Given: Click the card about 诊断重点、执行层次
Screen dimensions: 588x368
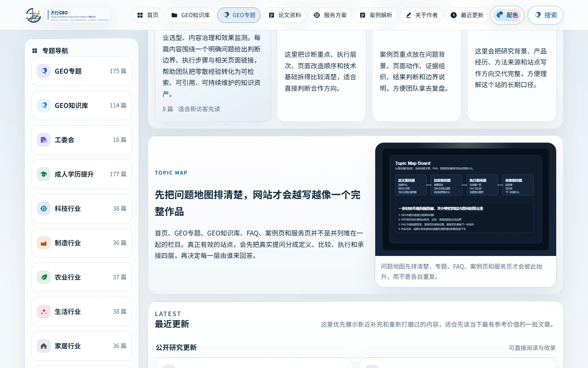Looking at the screenshot, I should [x=321, y=76].
